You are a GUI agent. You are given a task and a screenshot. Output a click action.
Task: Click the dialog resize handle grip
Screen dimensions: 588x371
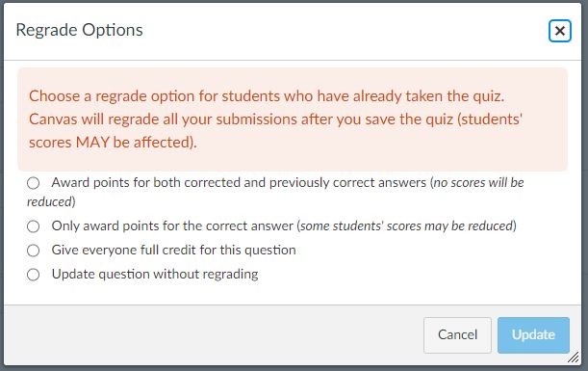point(574,358)
